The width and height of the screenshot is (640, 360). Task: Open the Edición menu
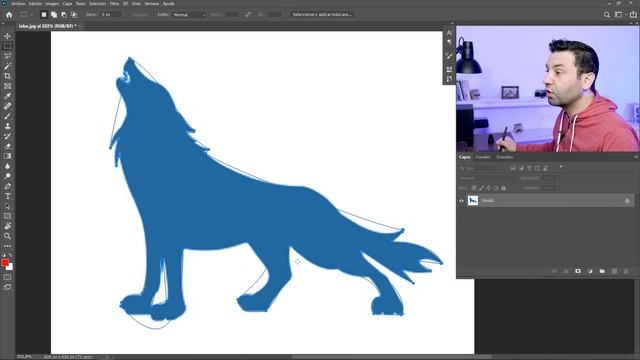coord(35,4)
